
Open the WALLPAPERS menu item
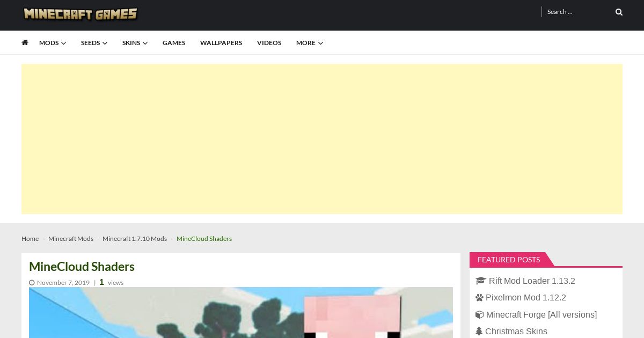(x=221, y=43)
